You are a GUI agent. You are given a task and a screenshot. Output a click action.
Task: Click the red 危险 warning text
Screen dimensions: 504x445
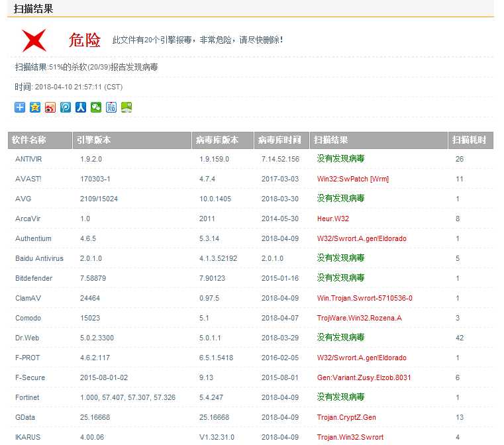pyautogui.click(x=85, y=40)
